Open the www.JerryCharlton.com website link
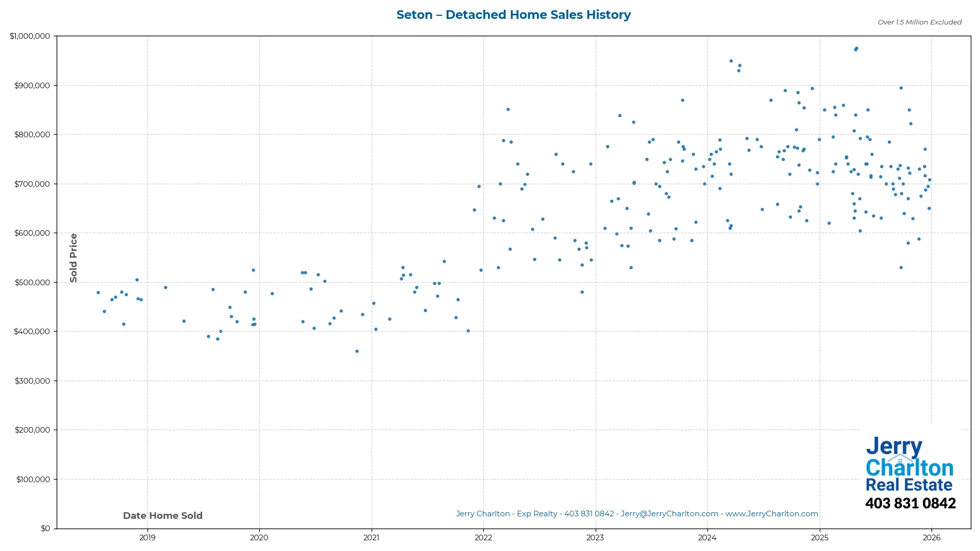 click(x=771, y=514)
